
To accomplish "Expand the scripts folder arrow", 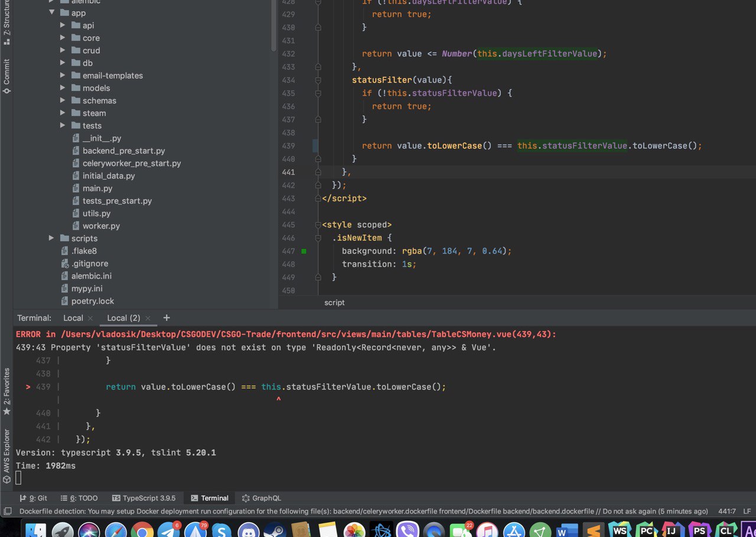I will (51, 238).
